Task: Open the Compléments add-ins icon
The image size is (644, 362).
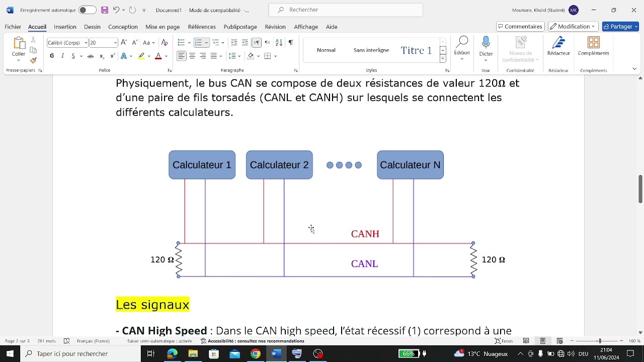Action: click(x=594, y=43)
